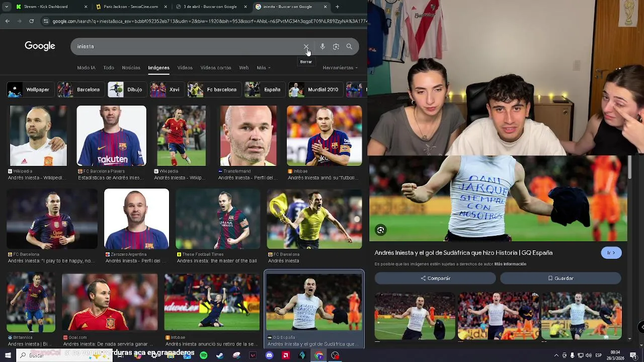
Task: Click the Google logo
Action: tap(40, 46)
